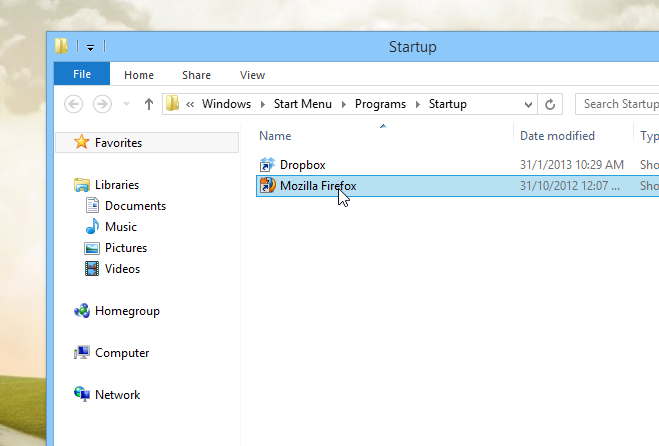This screenshot has height=446, width=659.
Task: Click the Pictures library icon
Action: pos(92,248)
